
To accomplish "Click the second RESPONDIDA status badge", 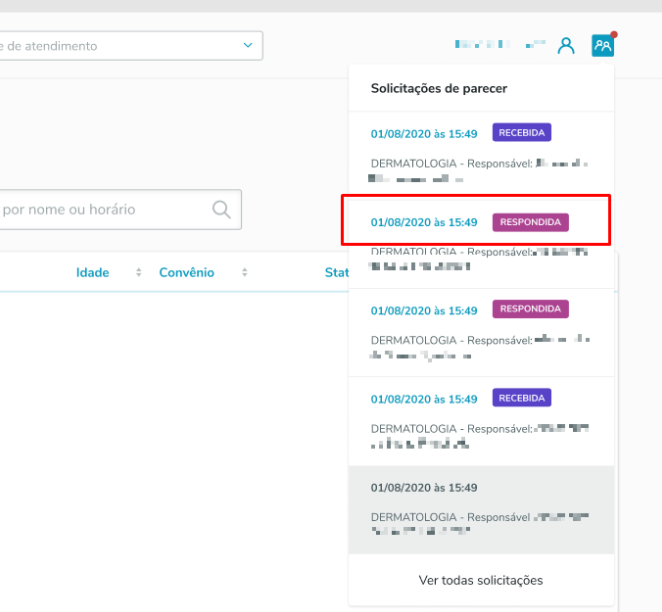I will (x=530, y=309).
